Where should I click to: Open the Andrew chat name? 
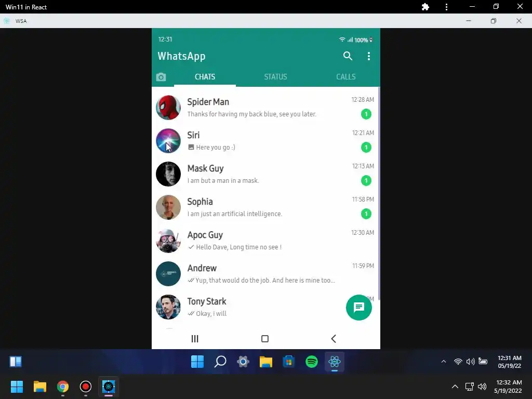tap(202, 268)
